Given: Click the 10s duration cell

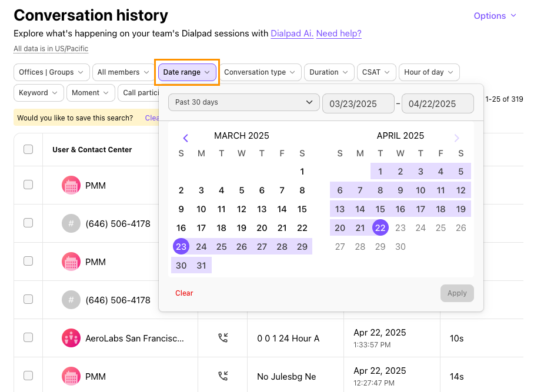Looking at the screenshot, I should point(457,339).
